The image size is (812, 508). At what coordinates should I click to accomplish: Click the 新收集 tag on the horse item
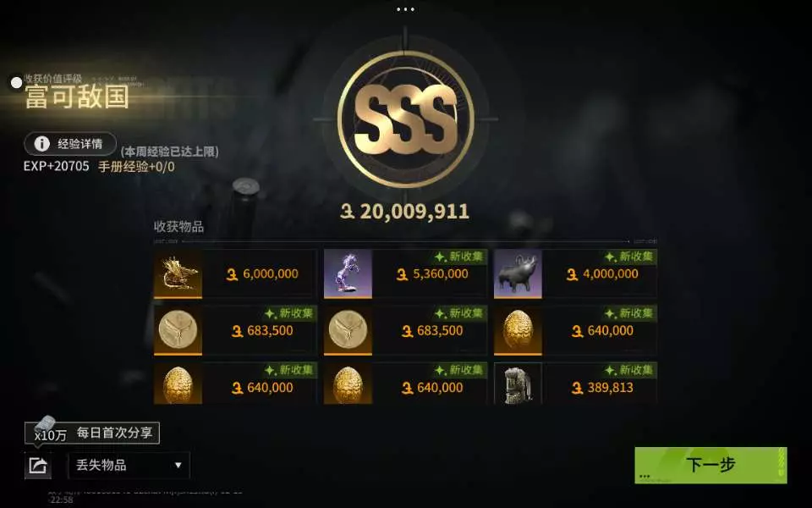tap(459, 257)
